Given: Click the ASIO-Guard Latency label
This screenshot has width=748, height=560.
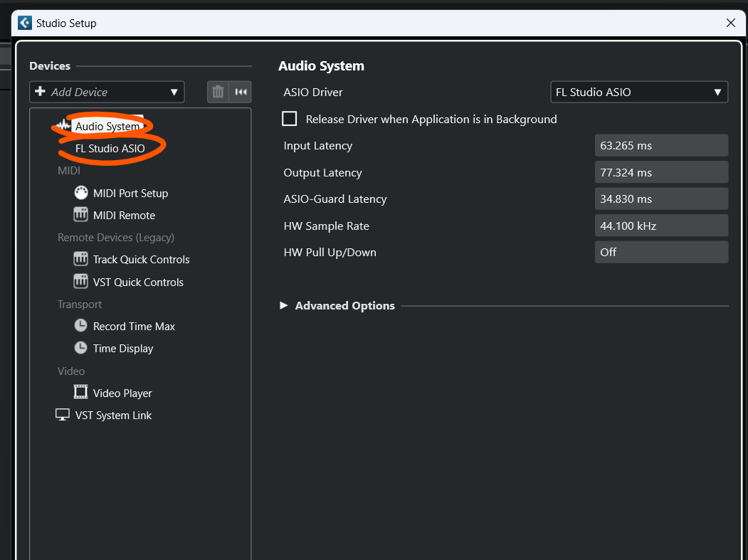Looking at the screenshot, I should coord(335,199).
